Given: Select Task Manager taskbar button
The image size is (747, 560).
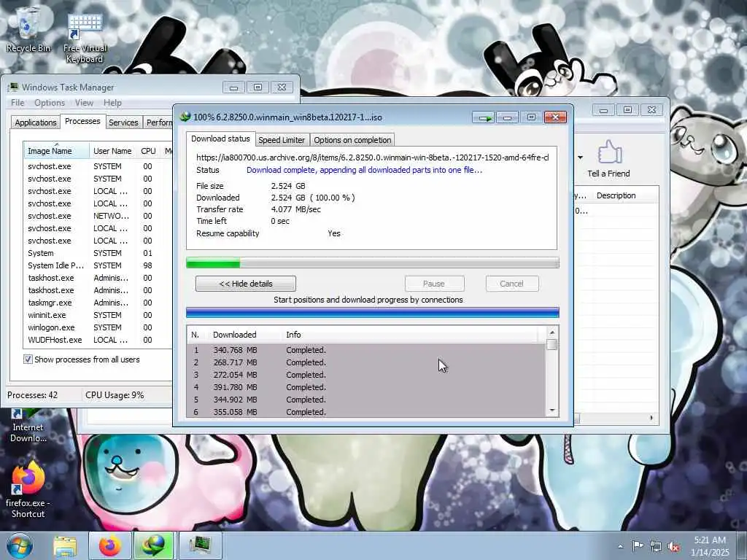Looking at the screenshot, I should pyautogui.click(x=200, y=545).
